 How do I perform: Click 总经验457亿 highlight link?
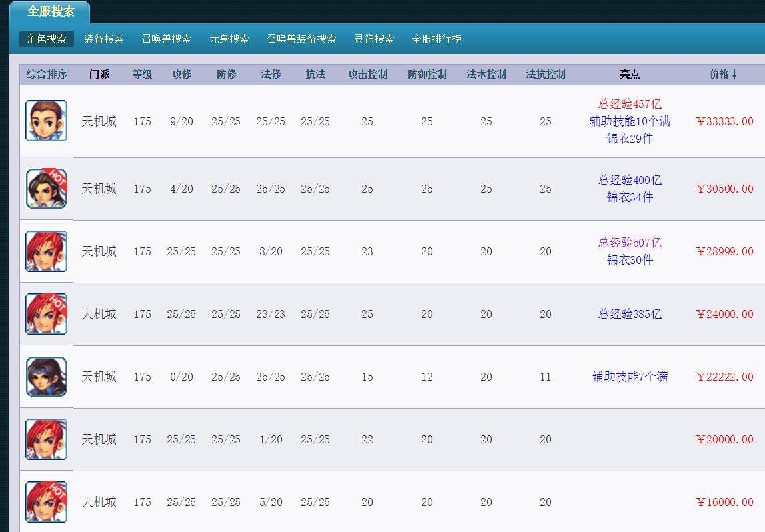point(630,104)
